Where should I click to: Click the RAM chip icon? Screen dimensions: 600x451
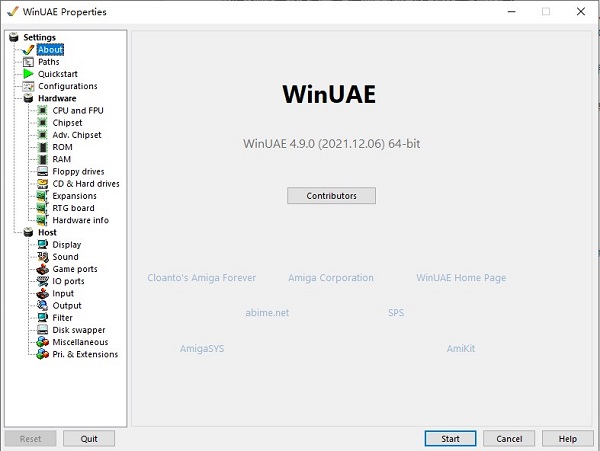[42, 160]
